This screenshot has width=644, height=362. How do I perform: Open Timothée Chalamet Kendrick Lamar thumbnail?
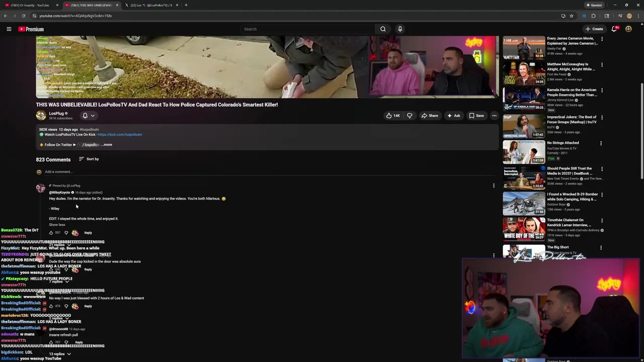pyautogui.click(x=524, y=229)
